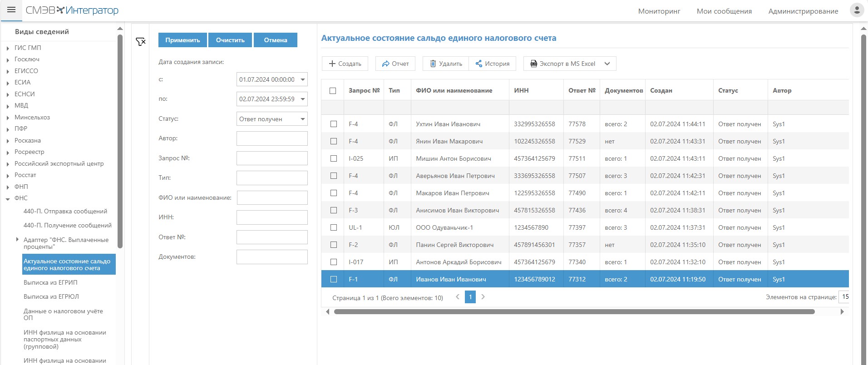
Task: Click the Report button with arrow icon
Action: pyautogui.click(x=395, y=64)
